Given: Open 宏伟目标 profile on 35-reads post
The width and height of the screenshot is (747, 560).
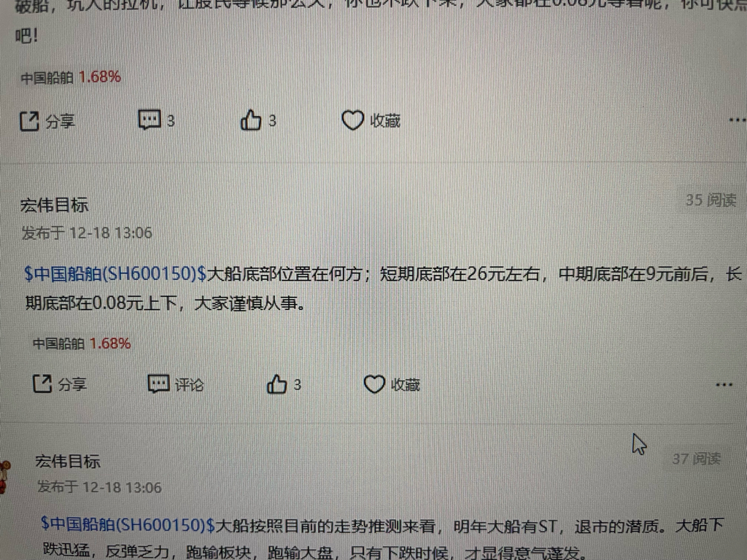Looking at the screenshot, I should [x=54, y=205].
